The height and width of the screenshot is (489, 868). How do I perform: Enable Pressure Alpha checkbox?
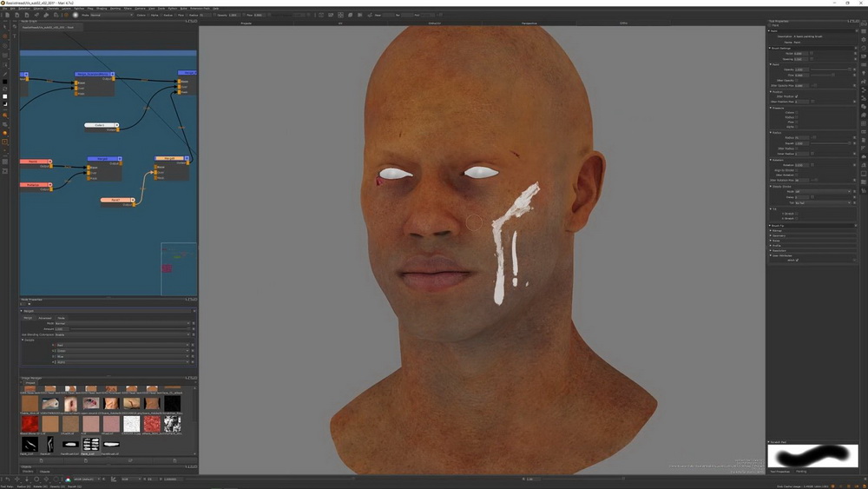pos(797,127)
